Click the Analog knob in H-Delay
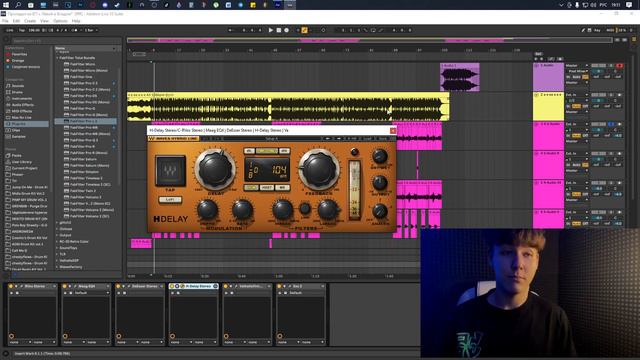The height and width of the screenshot is (360, 640). pyautogui.click(x=380, y=211)
